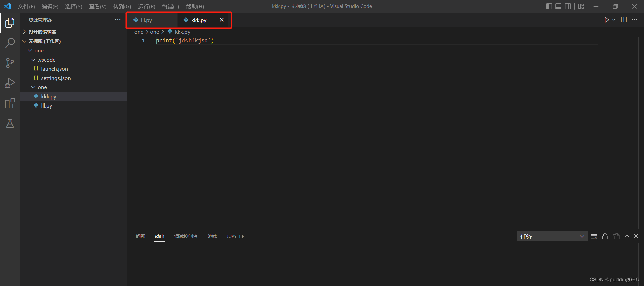644x286 pixels.
Task: Open the Source Control view
Action: coord(10,63)
